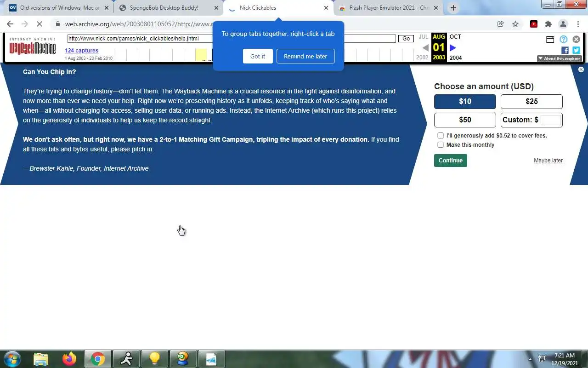Go back with browser back arrow
The height and width of the screenshot is (368, 588).
click(x=10, y=24)
